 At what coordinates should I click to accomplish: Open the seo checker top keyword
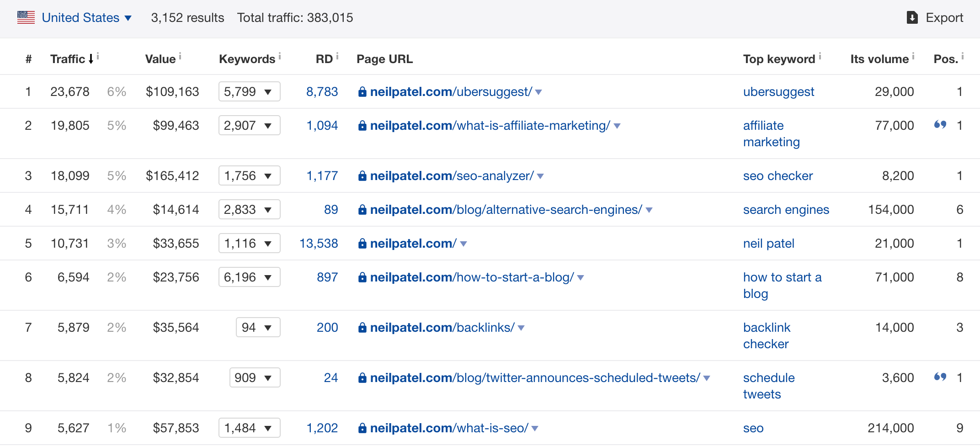[778, 176]
